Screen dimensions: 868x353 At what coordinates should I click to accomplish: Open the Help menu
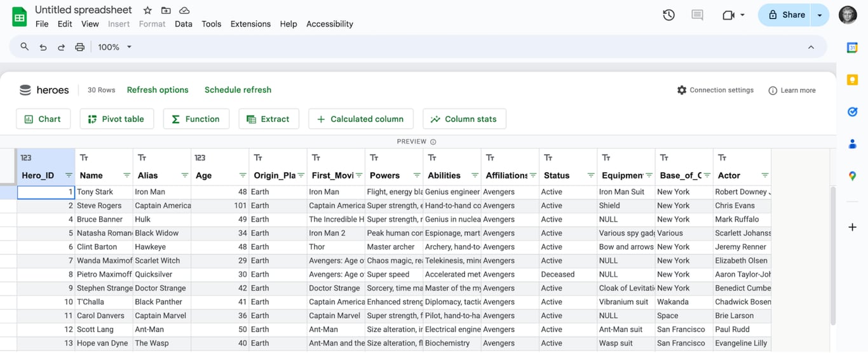[288, 24]
